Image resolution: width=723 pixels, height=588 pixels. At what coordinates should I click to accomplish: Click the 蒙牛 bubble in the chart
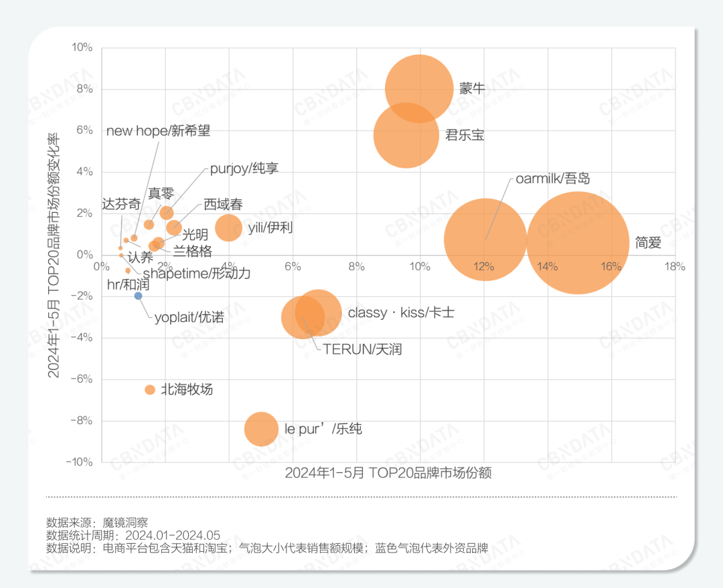[x=420, y=88]
